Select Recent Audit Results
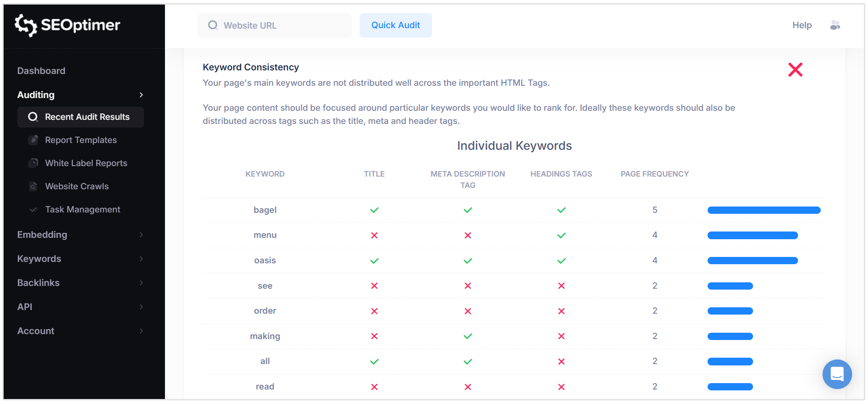 (80, 117)
